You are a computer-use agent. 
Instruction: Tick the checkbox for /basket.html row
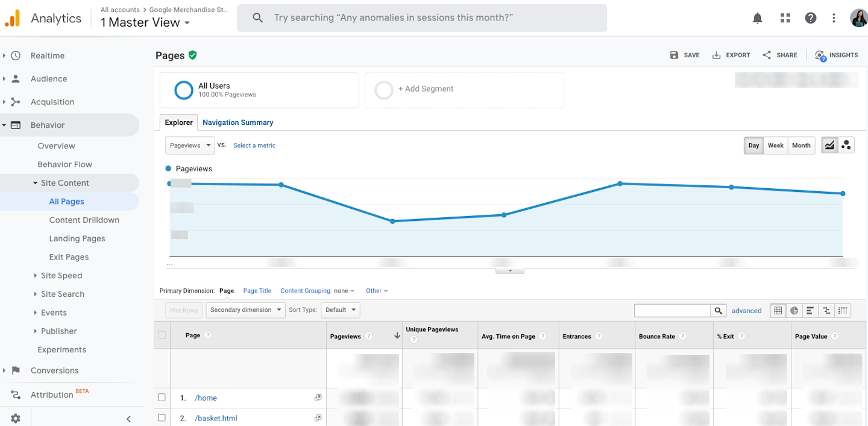(162, 418)
